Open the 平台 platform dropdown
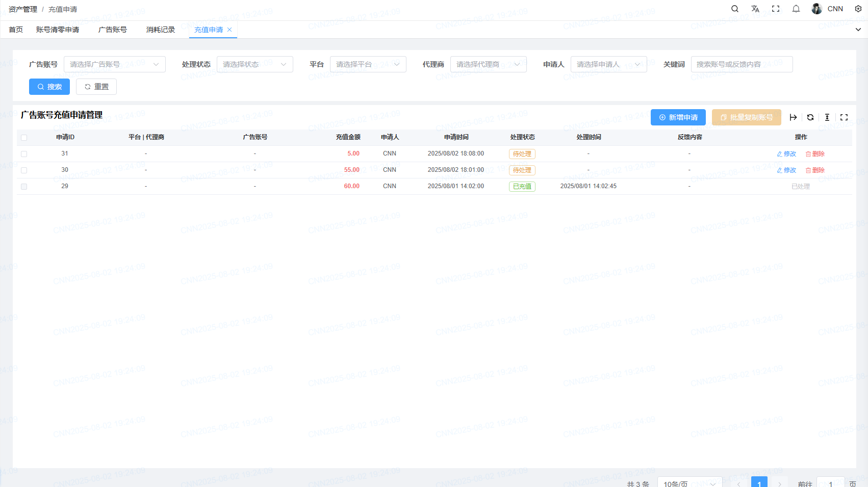The height and width of the screenshot is (487, 868). pyautogui.click(x=368, y=64)
